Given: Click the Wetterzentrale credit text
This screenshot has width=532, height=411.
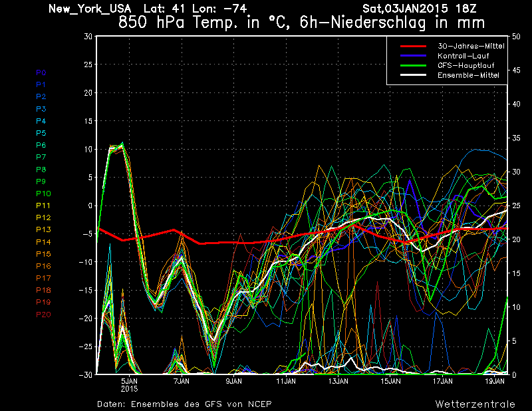Looking at the screenshot, I should coord(475,404).
